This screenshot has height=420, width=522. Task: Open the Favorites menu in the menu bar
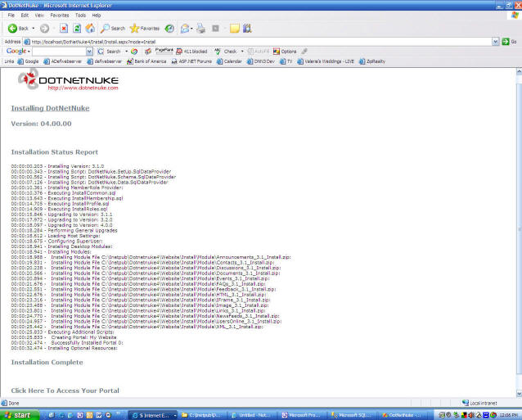(x=60, y=15)
